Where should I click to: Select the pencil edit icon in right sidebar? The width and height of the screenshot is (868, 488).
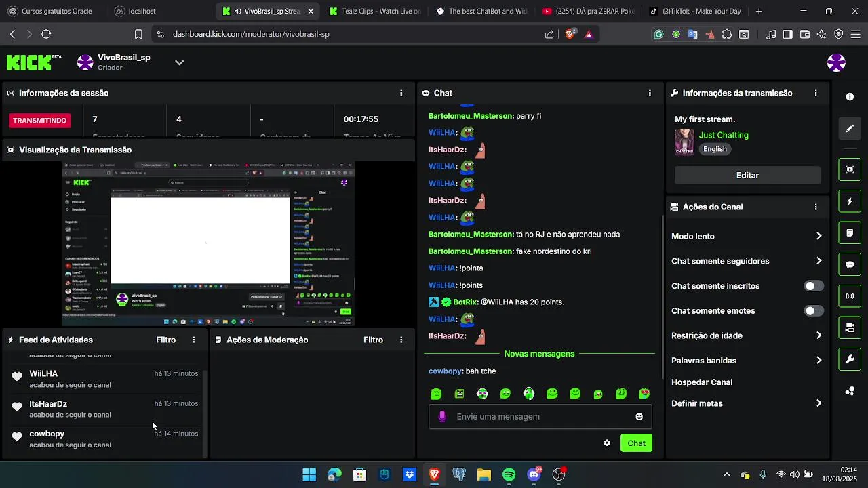[850, 128]
